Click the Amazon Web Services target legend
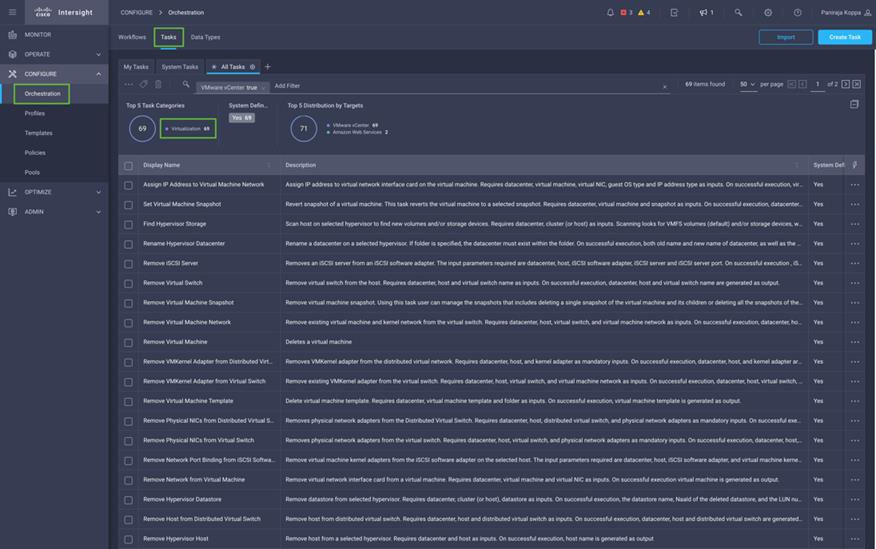This screenshot has height=549, width=876. pyautogui.click(x=357, y=132)
